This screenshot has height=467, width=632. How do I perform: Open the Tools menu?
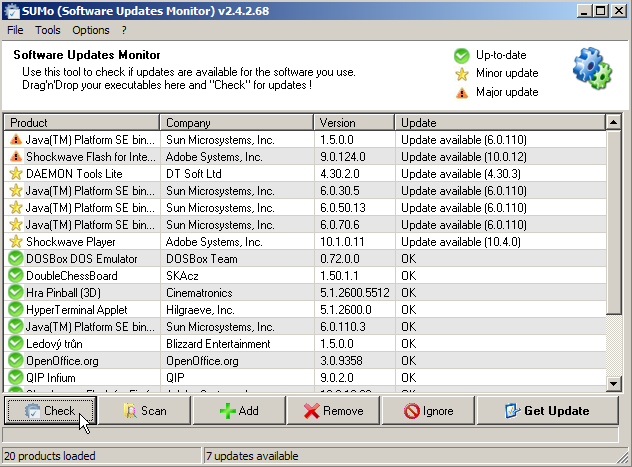[x=48, y=30]
